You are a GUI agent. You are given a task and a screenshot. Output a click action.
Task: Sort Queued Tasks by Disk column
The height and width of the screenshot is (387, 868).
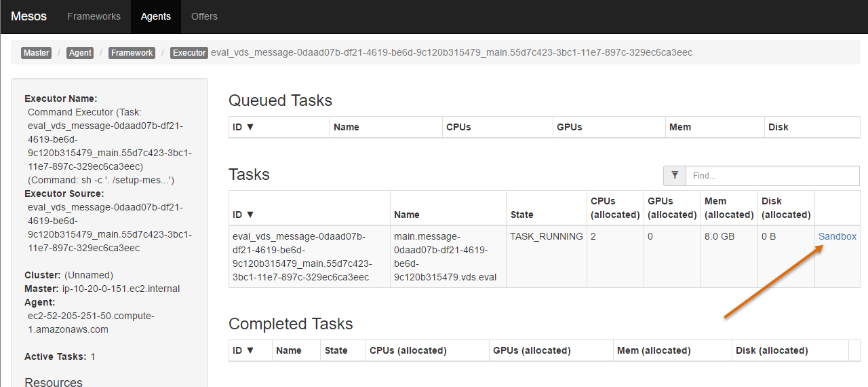[778, 127]
